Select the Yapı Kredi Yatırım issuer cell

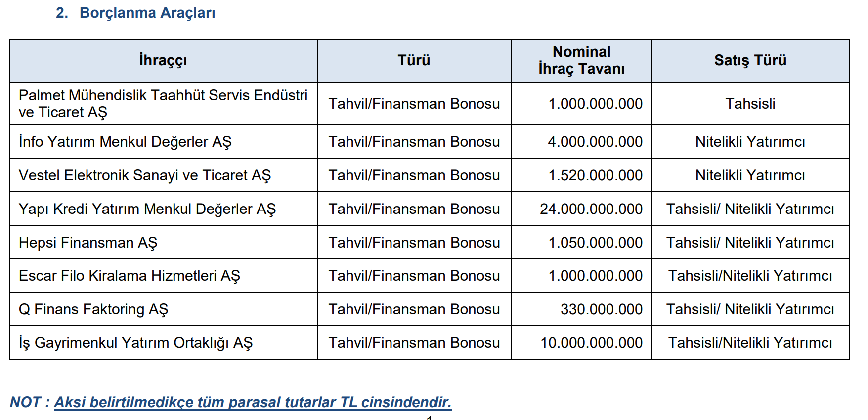[x=147, y=209]
